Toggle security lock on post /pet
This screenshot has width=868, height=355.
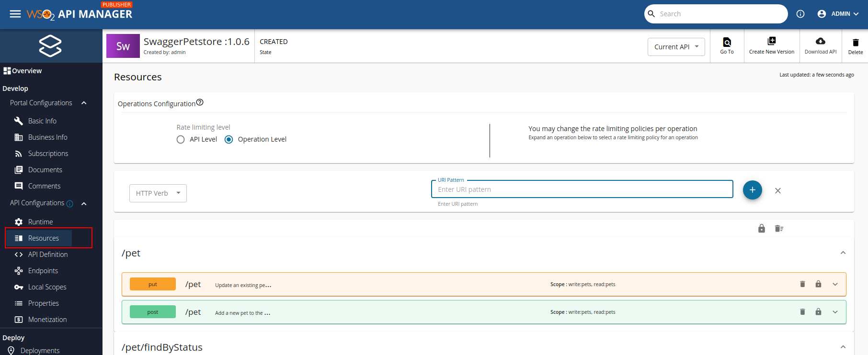(818, 312)
